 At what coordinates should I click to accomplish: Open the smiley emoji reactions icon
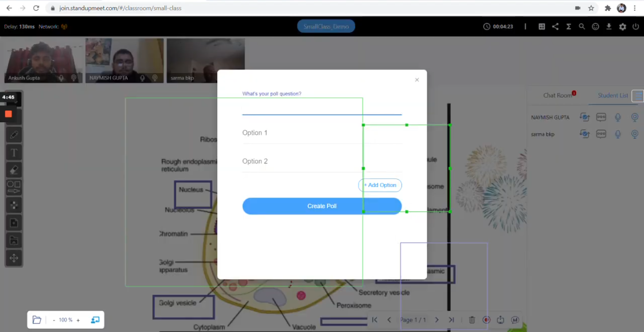595,26
